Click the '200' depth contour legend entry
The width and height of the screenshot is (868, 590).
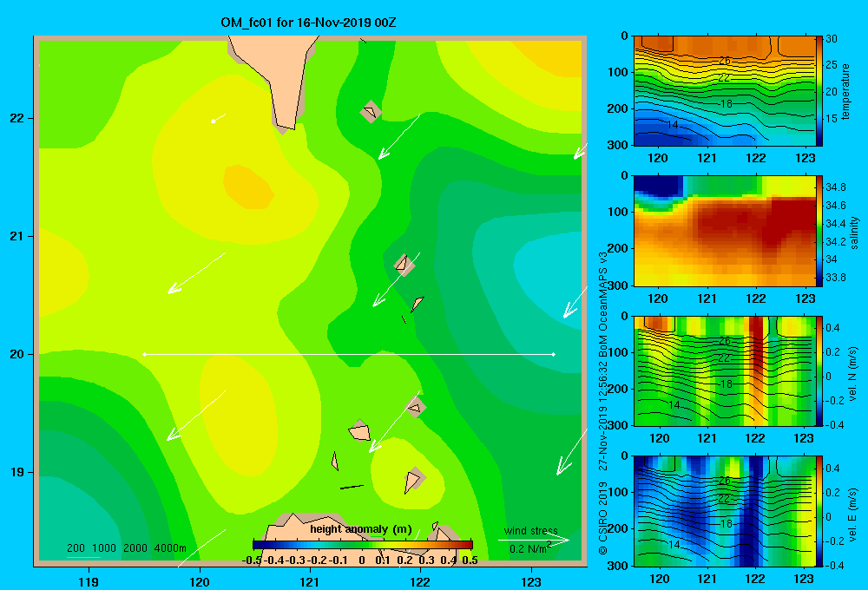[x=76, y=548]
